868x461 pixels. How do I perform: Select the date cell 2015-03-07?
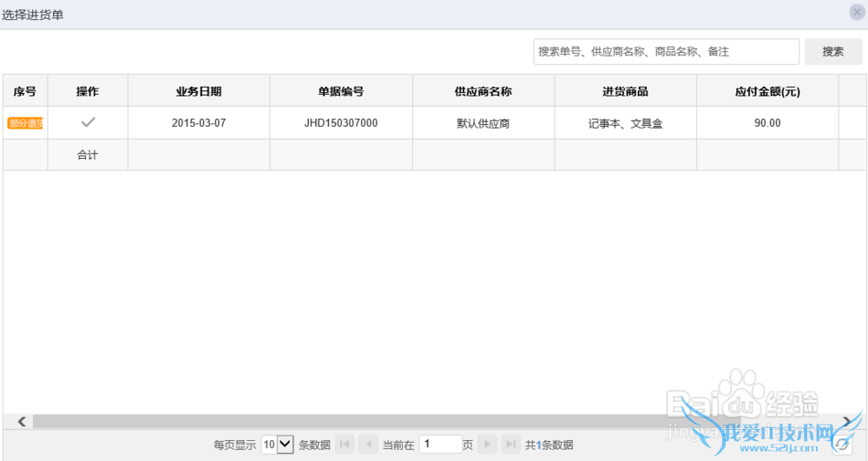[x=199, y=123]
